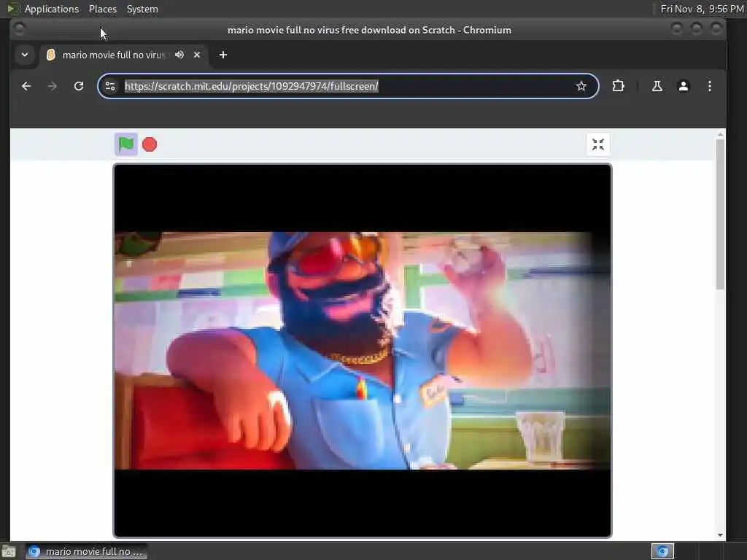Click the clock showing Fri Nov 8

tap(702, 9)
